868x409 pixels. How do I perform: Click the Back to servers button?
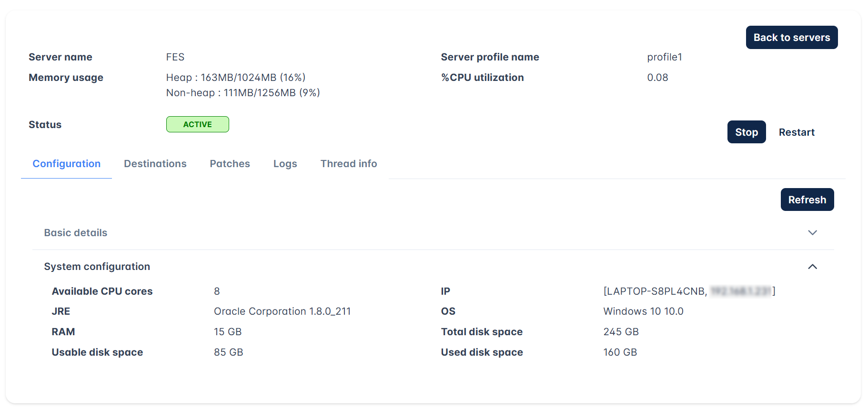[x=792, y=38]
